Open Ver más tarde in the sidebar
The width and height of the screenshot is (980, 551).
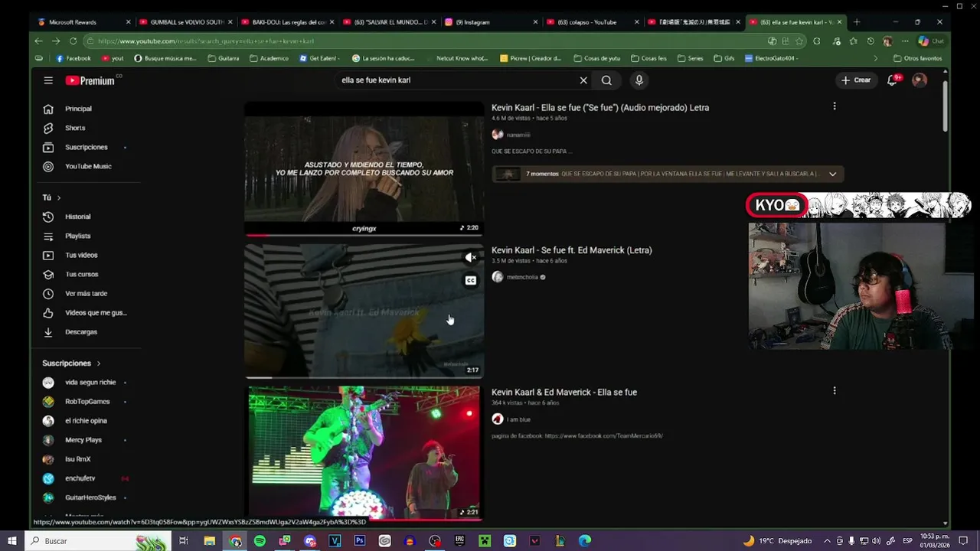point(85,293)
